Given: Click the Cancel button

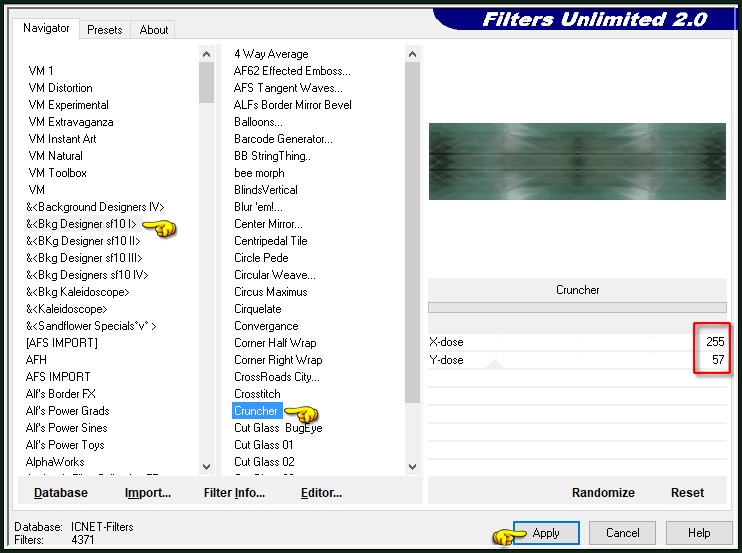Looking at the screenshot, I should (x=622, y=533).
